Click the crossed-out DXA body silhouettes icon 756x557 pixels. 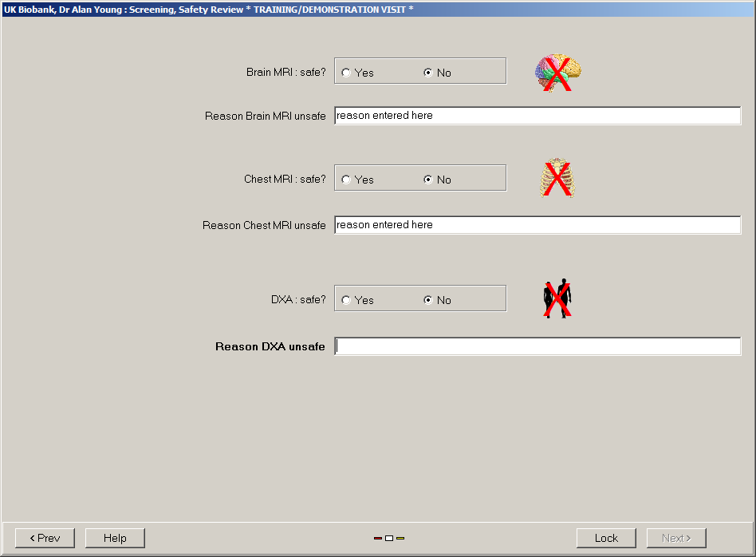tap(557, 299)
